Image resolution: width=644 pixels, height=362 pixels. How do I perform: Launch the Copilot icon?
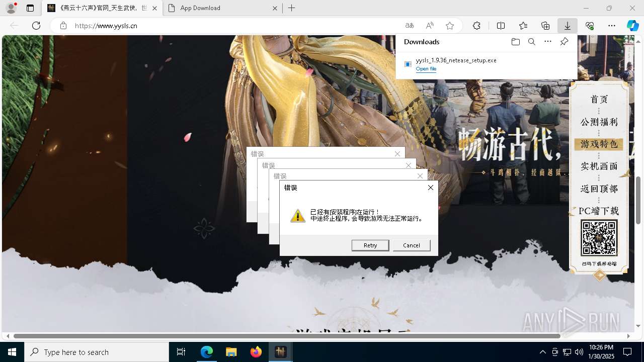click(x=632, y=26)
